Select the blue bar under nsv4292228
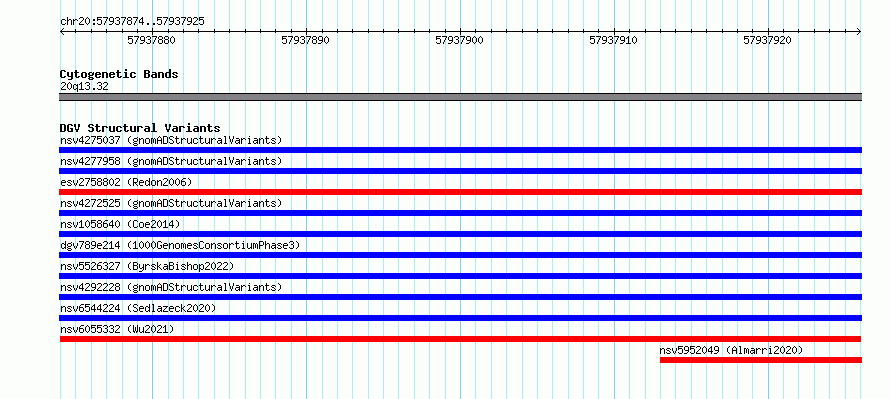890x399 pixels. pyautogui.click(x=460, y=297)
